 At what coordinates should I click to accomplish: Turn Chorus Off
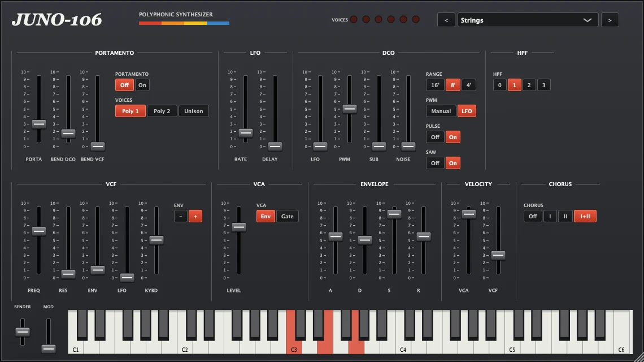tap(533, 217)
